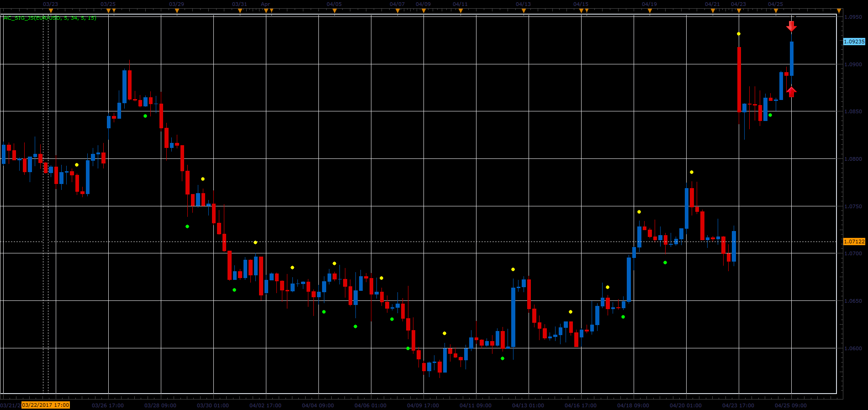The width and height of the screenshot is (868, 410).
Task: Select the orange day marker below 04/23
Action: point(739,11)
